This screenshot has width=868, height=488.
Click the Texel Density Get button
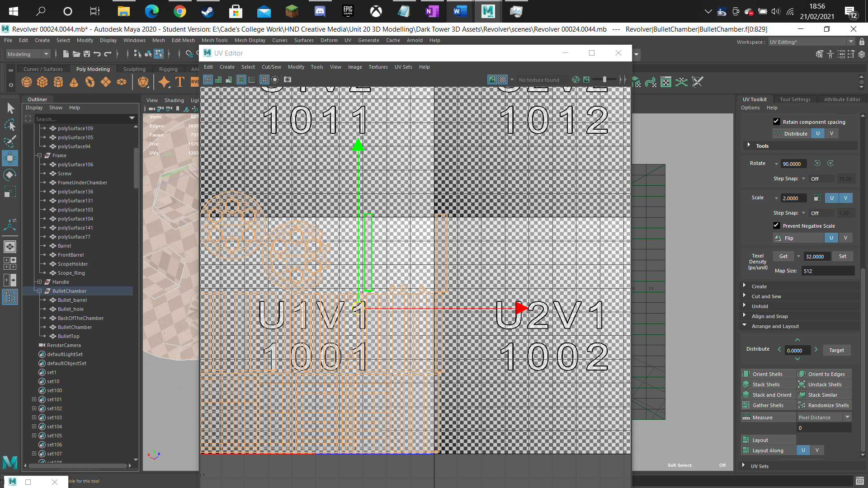[783, 256]
